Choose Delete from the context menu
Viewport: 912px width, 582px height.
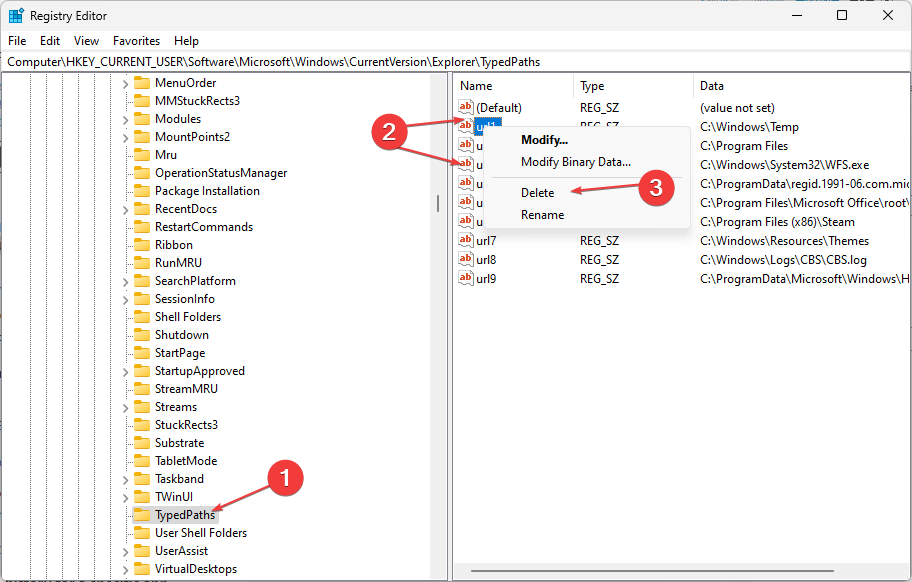click(537, 193)
